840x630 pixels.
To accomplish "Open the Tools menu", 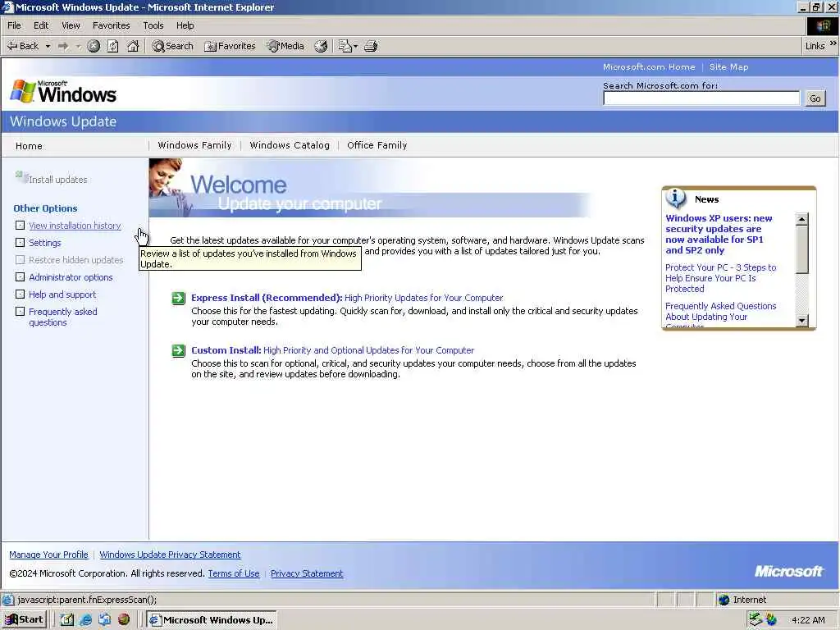I will pos(153,25).
